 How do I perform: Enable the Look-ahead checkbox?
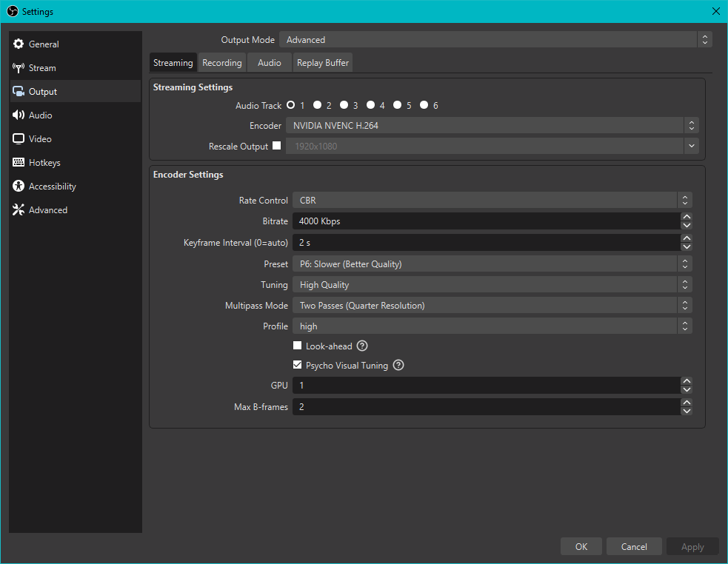[x=298, y=346]
